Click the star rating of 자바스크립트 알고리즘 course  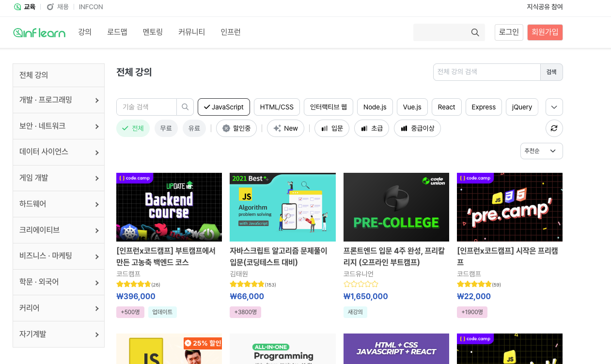coord(247,284)
